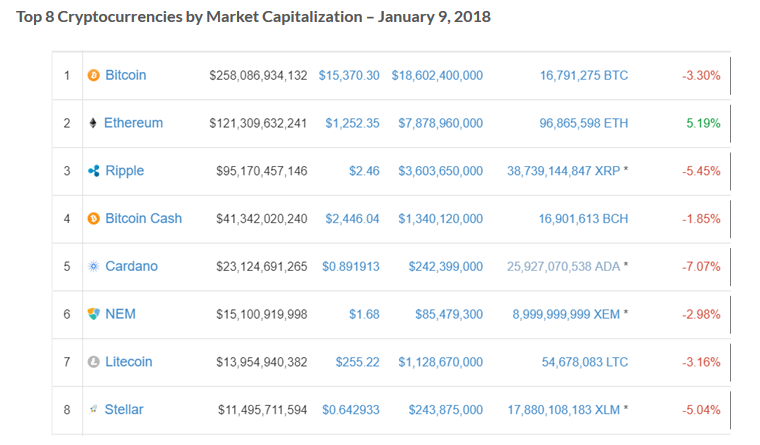The height and width of the screenshot is (445, 760).
Task: Open the Bitcoin name link
Action: [126, 75]
